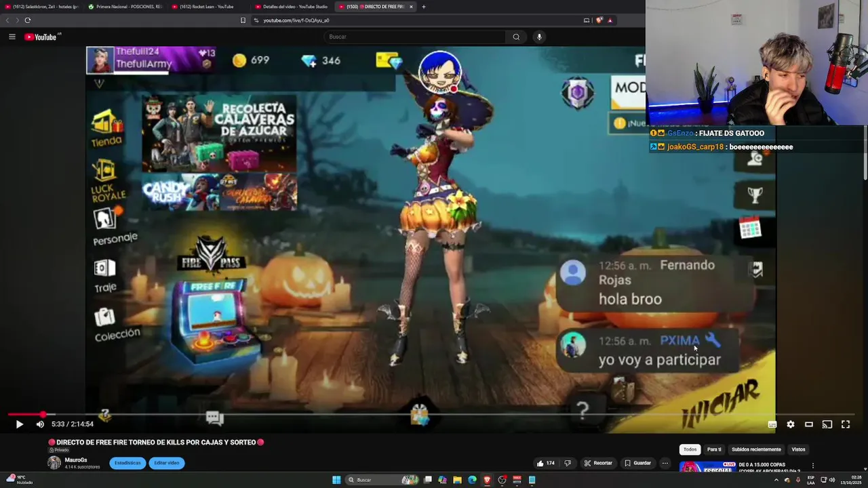The width and height of the screenshot is (868, 488).
Task: Open the MauroGs channel name link
Action: (76, 460)
